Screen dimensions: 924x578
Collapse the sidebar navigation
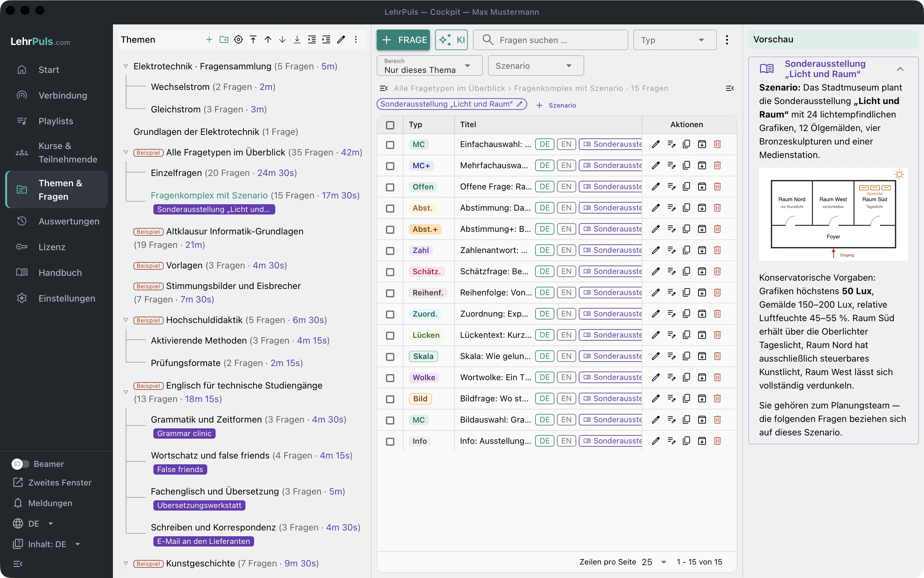point(18,564)
